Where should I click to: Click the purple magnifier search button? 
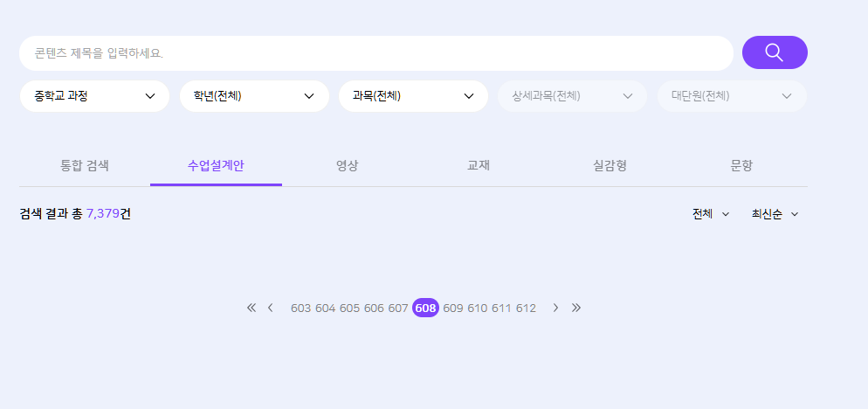[x=774, y=52]
